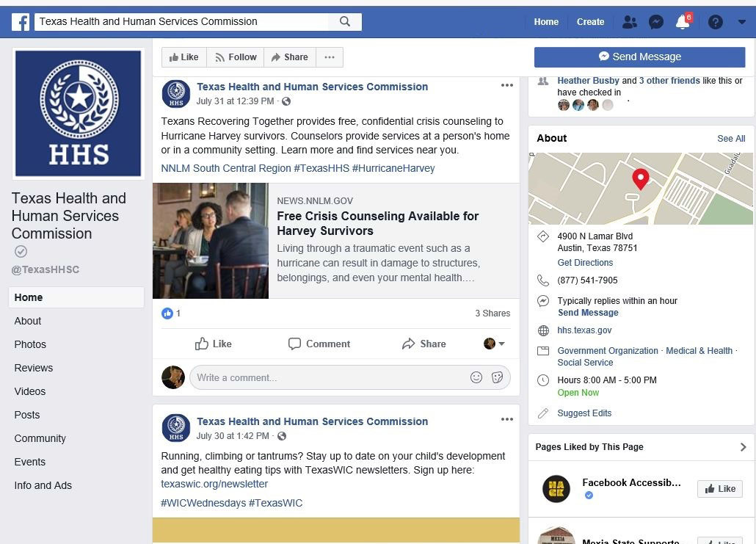Click the page Like button under the header
Viewport: 756px width, 544px height.
click(183, 57)
